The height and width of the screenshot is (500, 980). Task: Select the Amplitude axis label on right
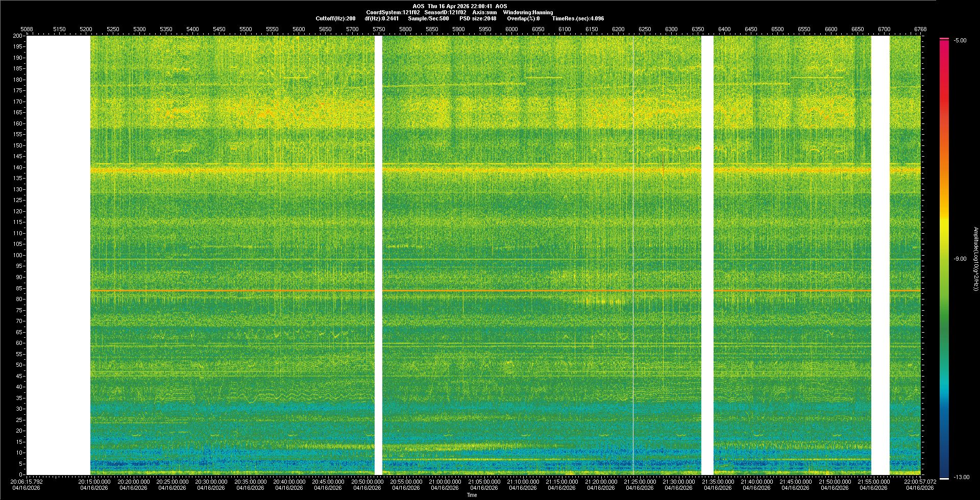tap(975, 259)
